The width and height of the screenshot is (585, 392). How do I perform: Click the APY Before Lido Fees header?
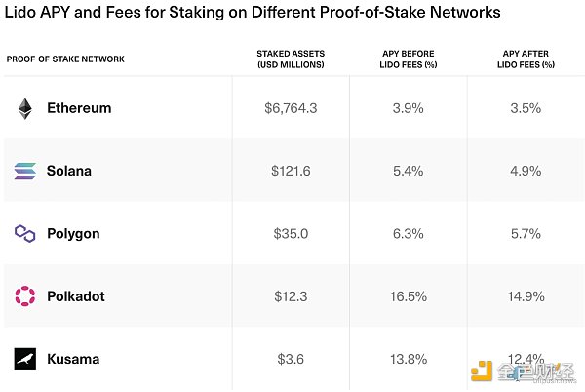click(x=408, y=59)
